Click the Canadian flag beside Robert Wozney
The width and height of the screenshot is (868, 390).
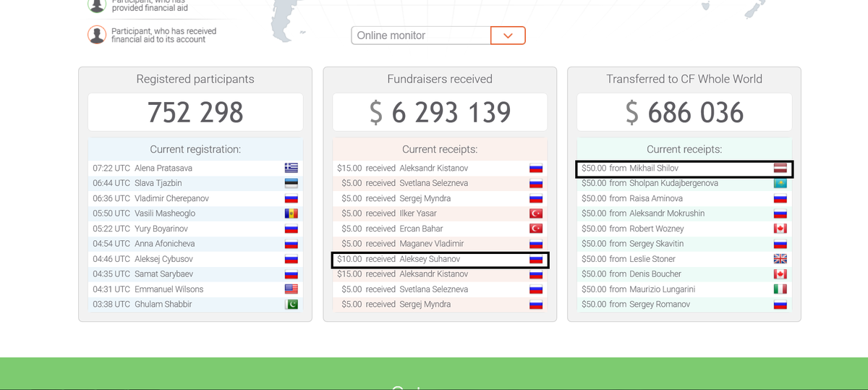point(780,229)
